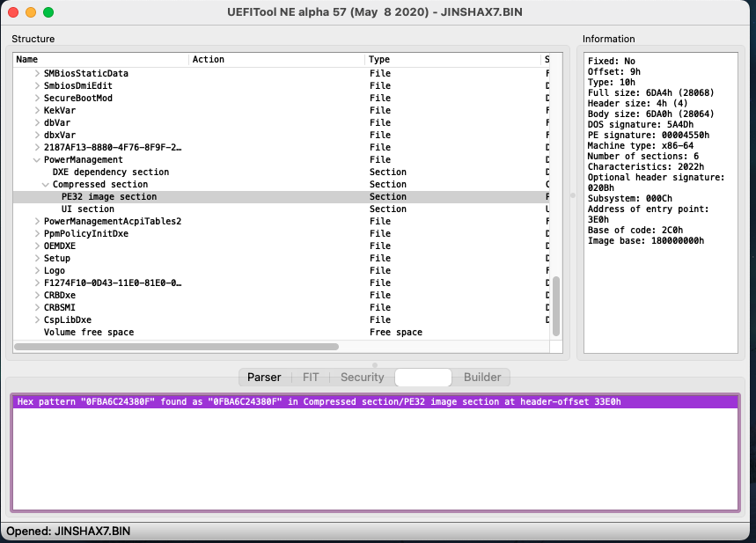This screenshot has width=756, height=543.
Task: Sort by the Name column header
Action: coord(100,59)
